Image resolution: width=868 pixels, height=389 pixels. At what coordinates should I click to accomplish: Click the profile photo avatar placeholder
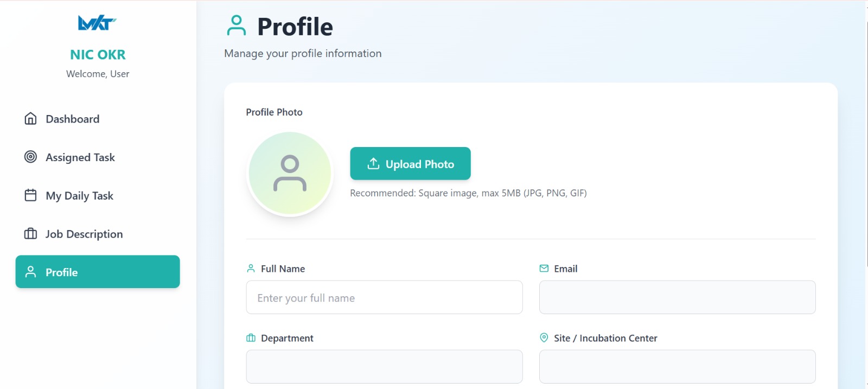click(290, 174)
